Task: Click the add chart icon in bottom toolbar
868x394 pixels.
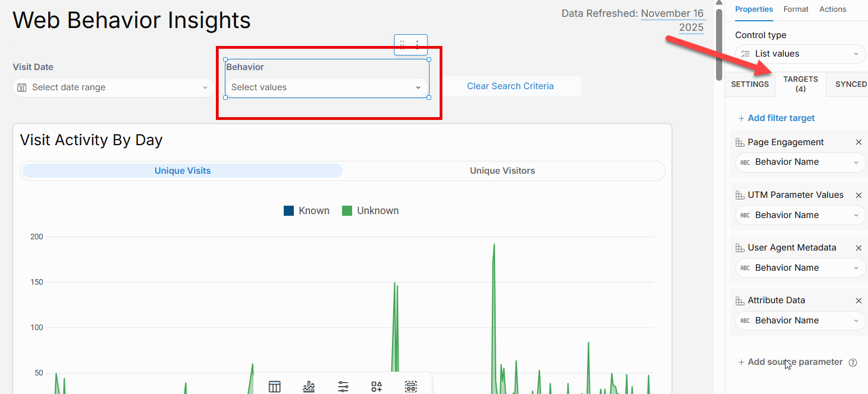Action: [309, 386]
